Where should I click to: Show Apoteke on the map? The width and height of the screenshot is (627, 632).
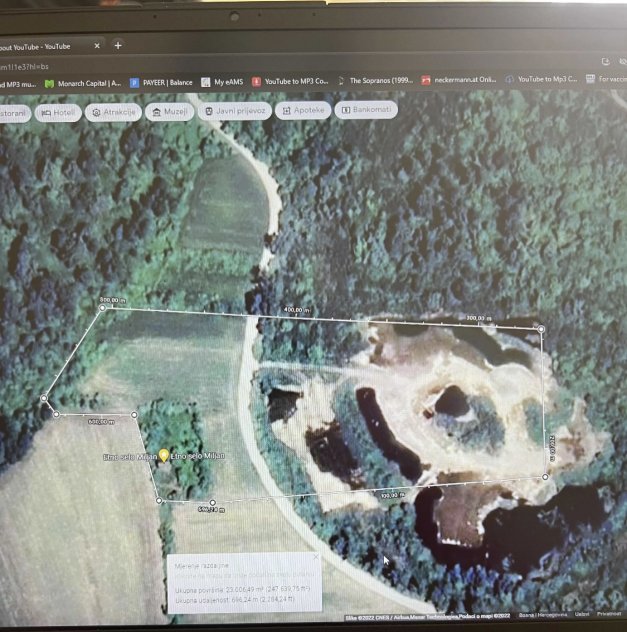click(303, 110)
